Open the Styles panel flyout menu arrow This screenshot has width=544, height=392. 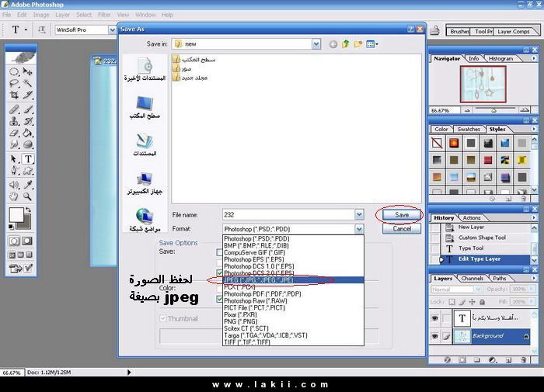pyautogui.click(x=534, y=129)
